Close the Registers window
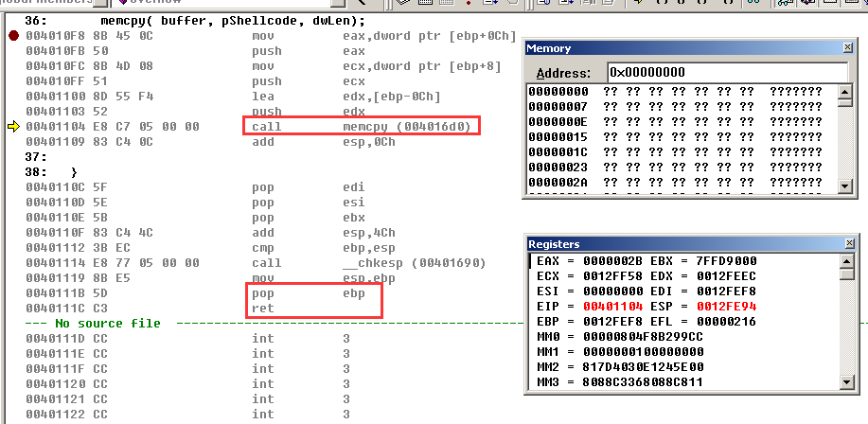The height and width of the screenshot is (424, 868). [x=850, y=243]
